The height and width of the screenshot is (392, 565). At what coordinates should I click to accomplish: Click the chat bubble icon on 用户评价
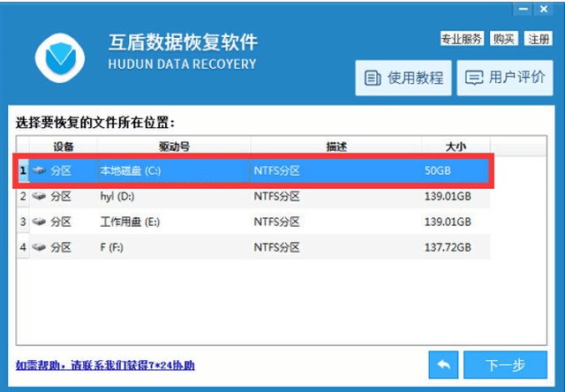pyautogui.click(x=474, y=78)
